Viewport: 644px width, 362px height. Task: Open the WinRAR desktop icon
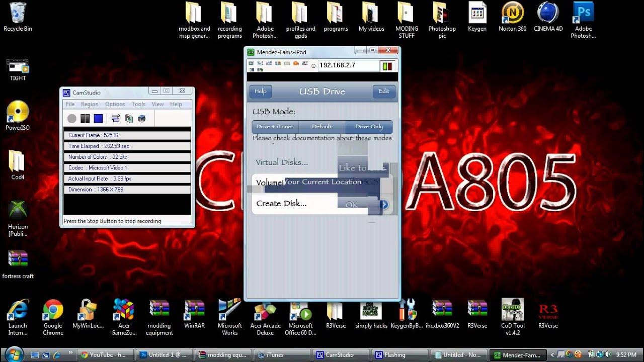[194, 314]
